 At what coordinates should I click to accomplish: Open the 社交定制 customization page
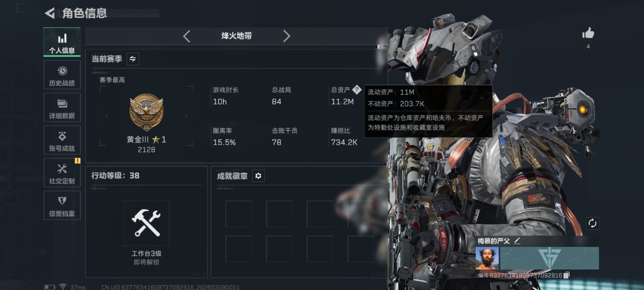pos(62,173)
